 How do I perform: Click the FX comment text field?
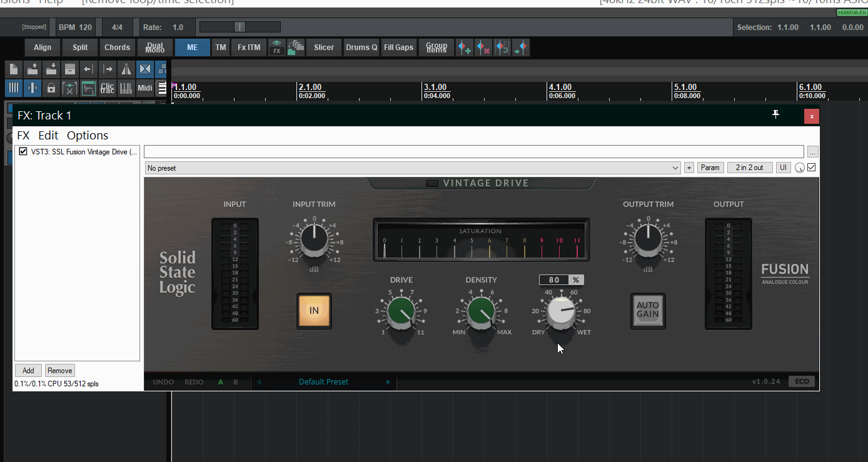tap(474, 152)
